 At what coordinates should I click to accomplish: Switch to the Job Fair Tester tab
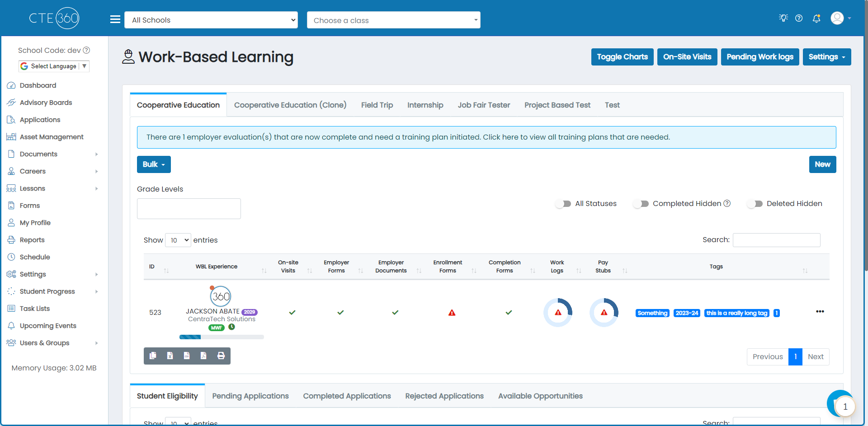pos(484,105)
